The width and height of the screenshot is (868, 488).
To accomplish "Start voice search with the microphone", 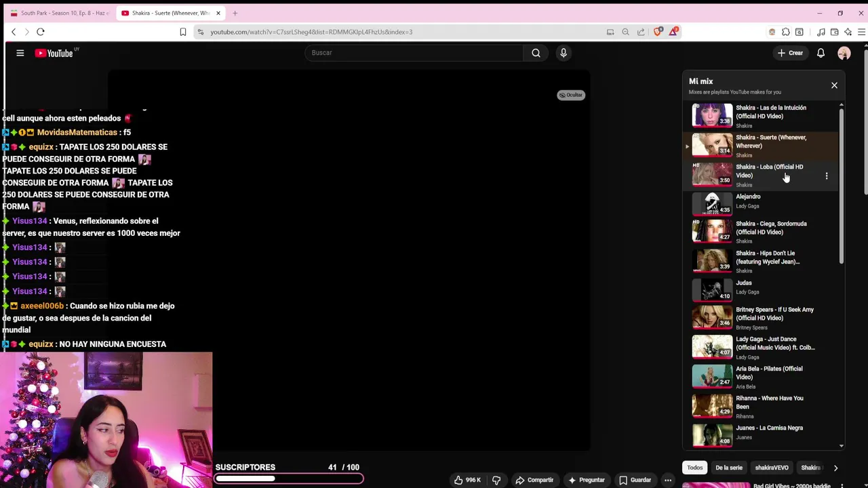I will pyautogui.click(x=564, y=53).
